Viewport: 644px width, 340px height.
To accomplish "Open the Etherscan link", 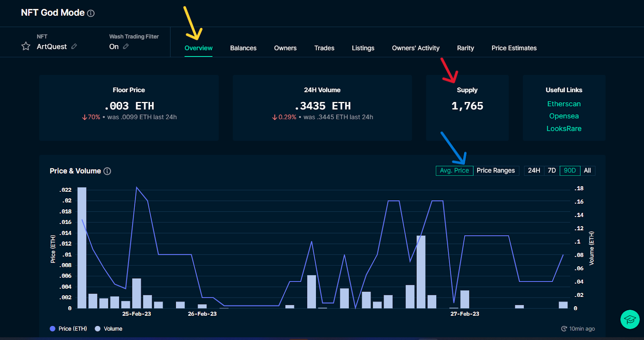I will [563, 104].
